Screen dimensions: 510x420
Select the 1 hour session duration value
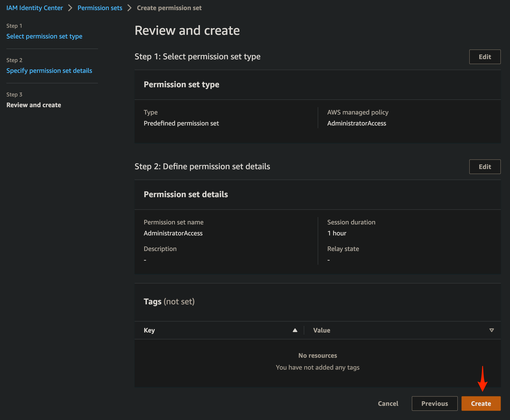coord(337,233)
